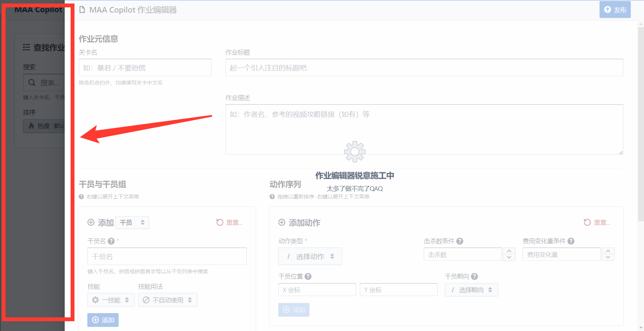Focus the 费用变化量 cost change input
The image size is (644, 331).
point(561,254)
